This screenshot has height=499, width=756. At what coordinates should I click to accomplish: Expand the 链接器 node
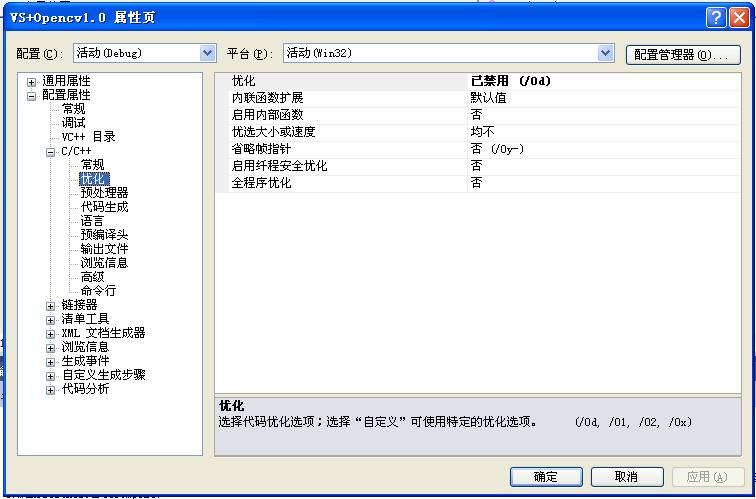(51, 306)
